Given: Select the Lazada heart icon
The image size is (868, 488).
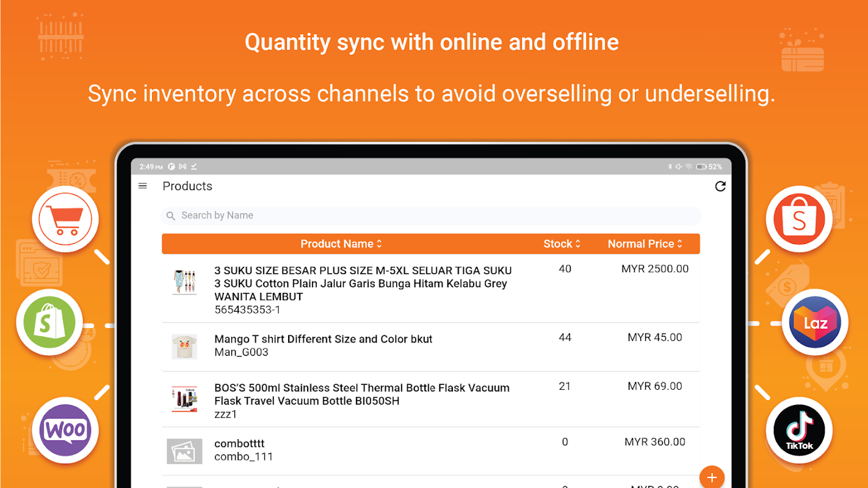Looking at the screenshot, I should (815, 322).
